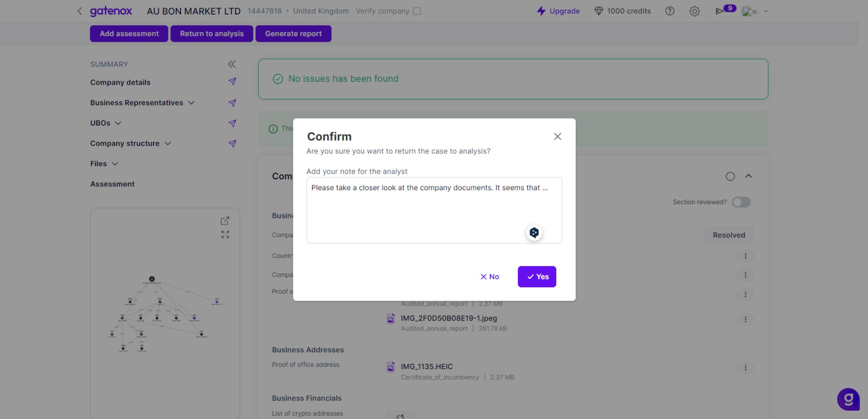The width and height of the screenshot is (868, 419).
Task: Click the send icon beside Company details
Action: click(x=232, y=82)
